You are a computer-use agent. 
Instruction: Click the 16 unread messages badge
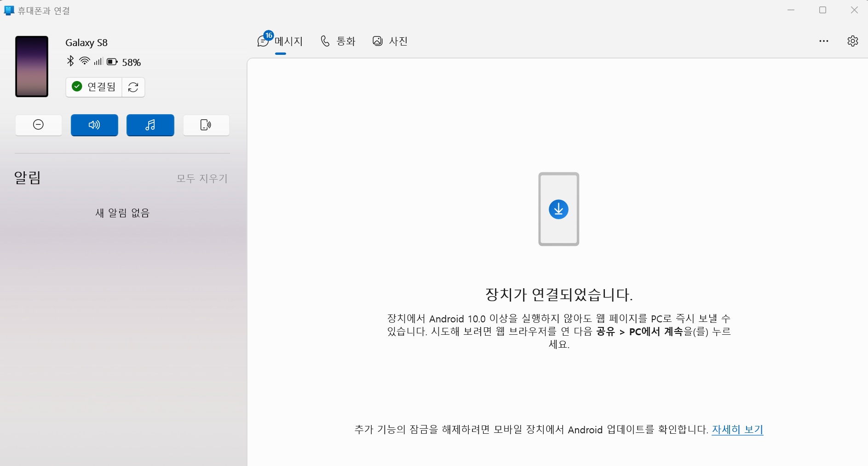269,35
